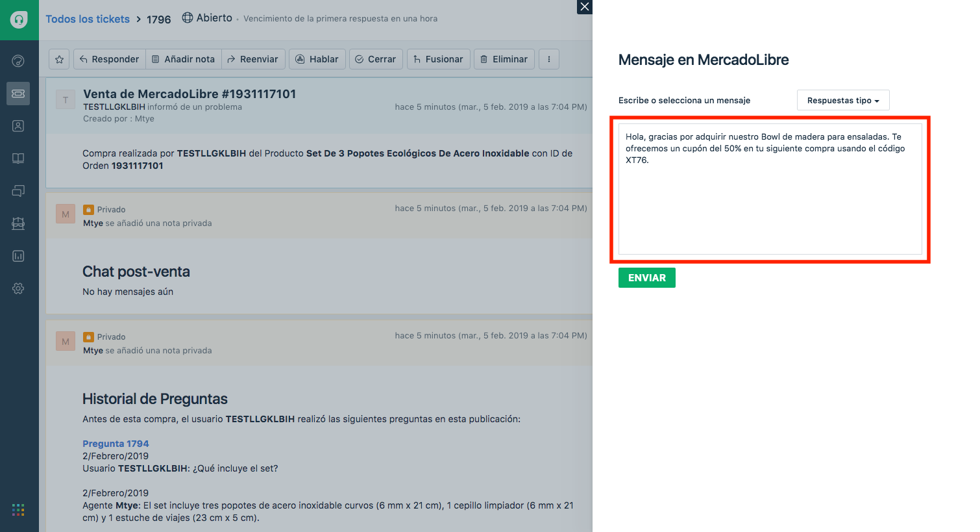
Task: Click the M avatar above Historial de Preguntas
Action: 66,341
